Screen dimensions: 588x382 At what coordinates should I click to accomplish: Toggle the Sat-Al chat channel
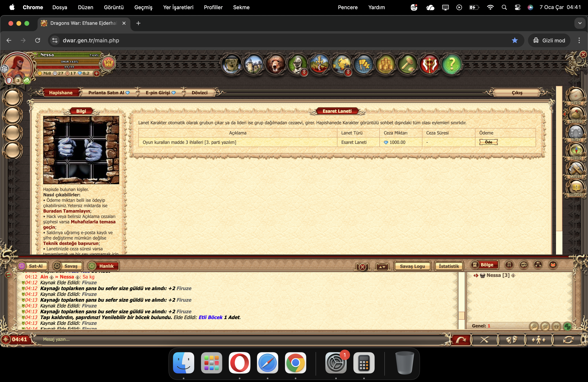32,266
